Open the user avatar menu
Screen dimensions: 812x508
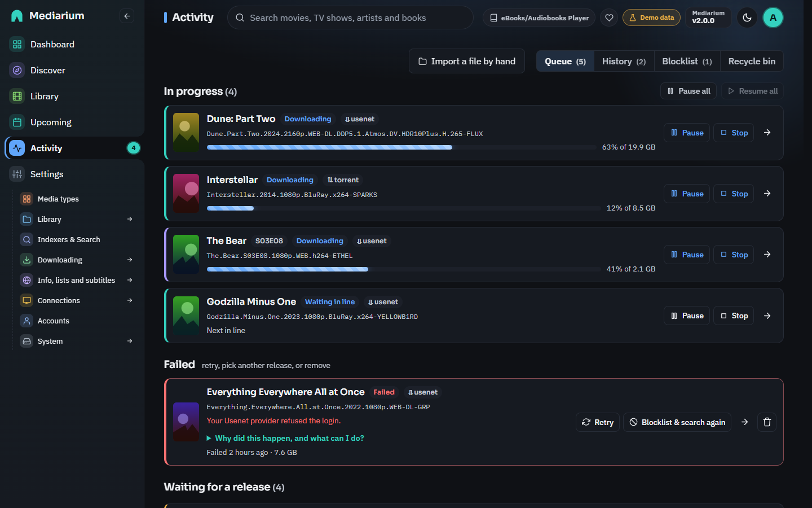point(773,17)
